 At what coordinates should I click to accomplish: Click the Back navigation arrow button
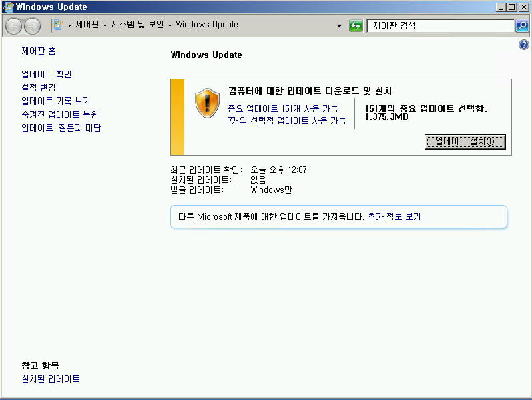click(13, 26)
